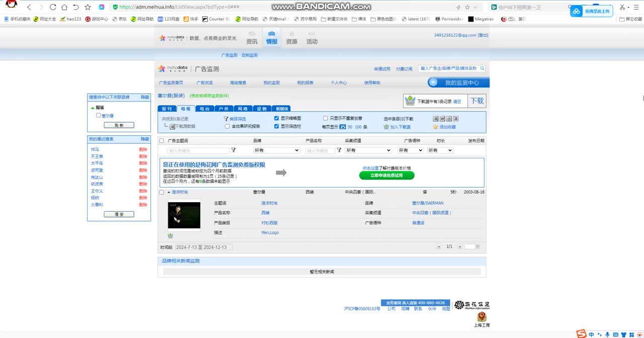Click 删除 next to 天王表
The width and height of the screenshot is (644, 338).
tap(143, 156)
